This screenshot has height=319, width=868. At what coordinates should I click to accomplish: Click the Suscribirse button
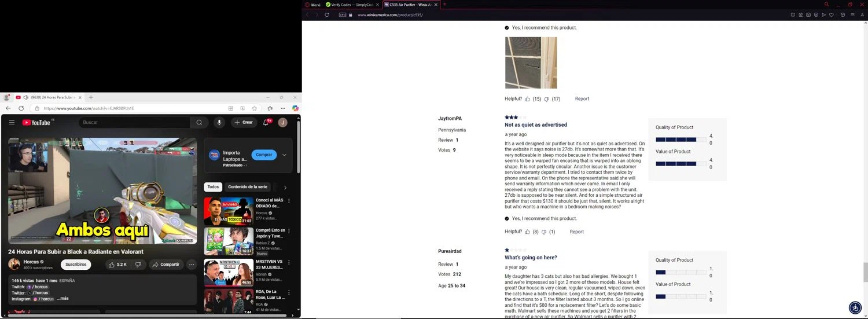pyautogui.click(x=76, y=264)
